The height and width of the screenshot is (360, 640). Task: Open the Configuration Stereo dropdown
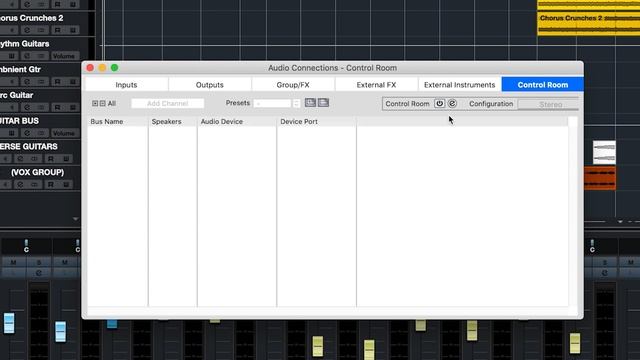pos(548,104)
